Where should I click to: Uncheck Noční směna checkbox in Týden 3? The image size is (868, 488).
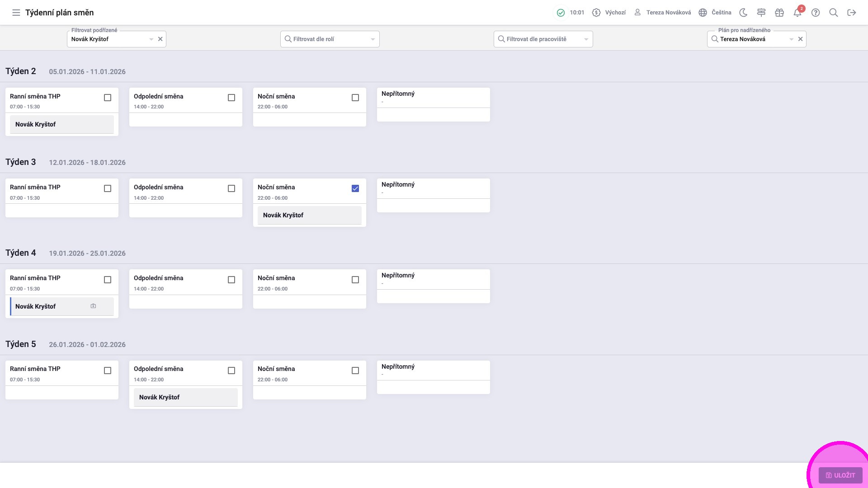[x=355, y=188]
